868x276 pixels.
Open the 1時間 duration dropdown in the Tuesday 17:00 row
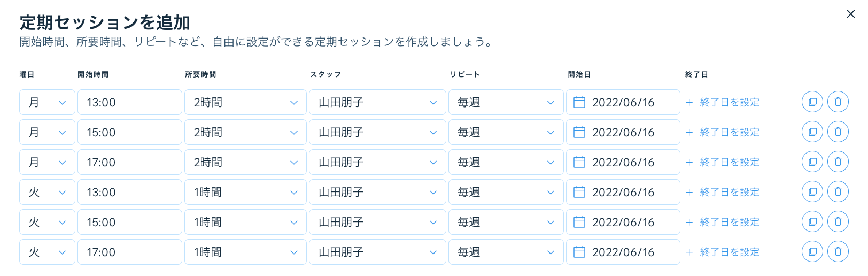click(245, 252)
